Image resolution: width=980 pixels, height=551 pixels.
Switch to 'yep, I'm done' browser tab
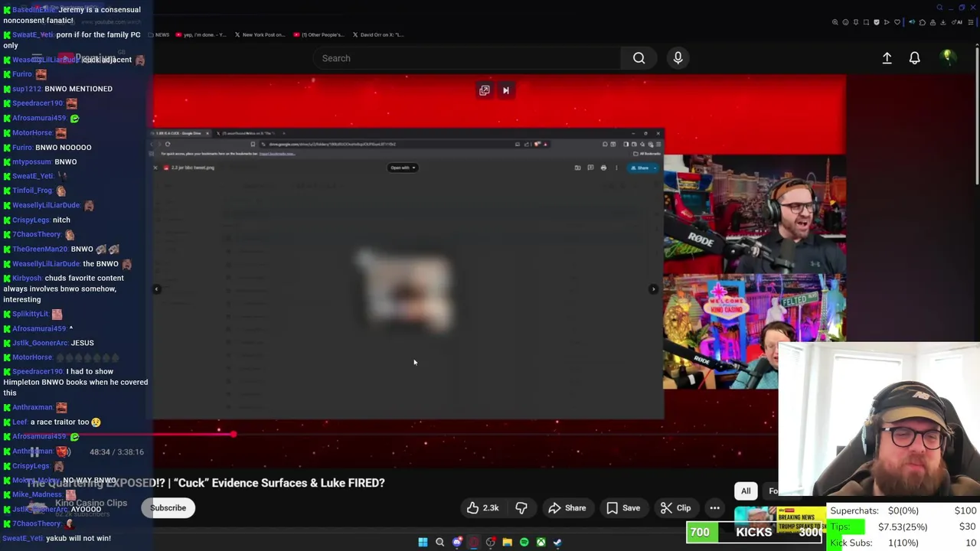201,34
